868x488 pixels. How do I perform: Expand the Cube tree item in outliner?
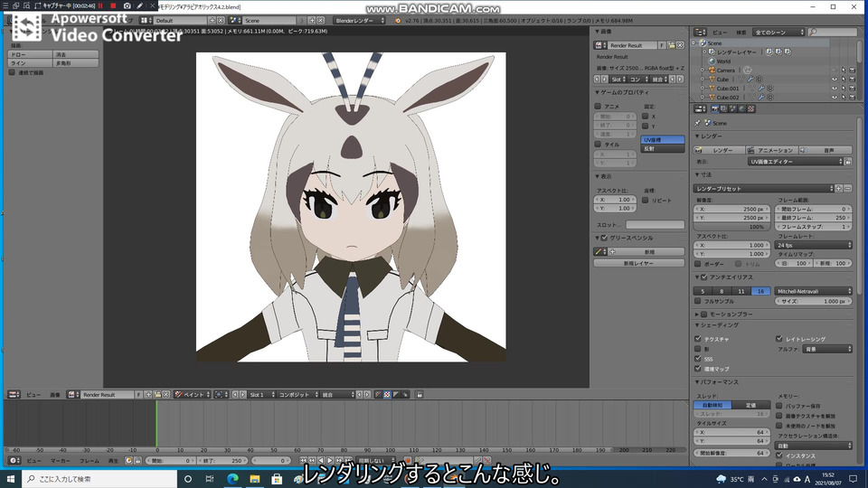[x=703, y=80]
